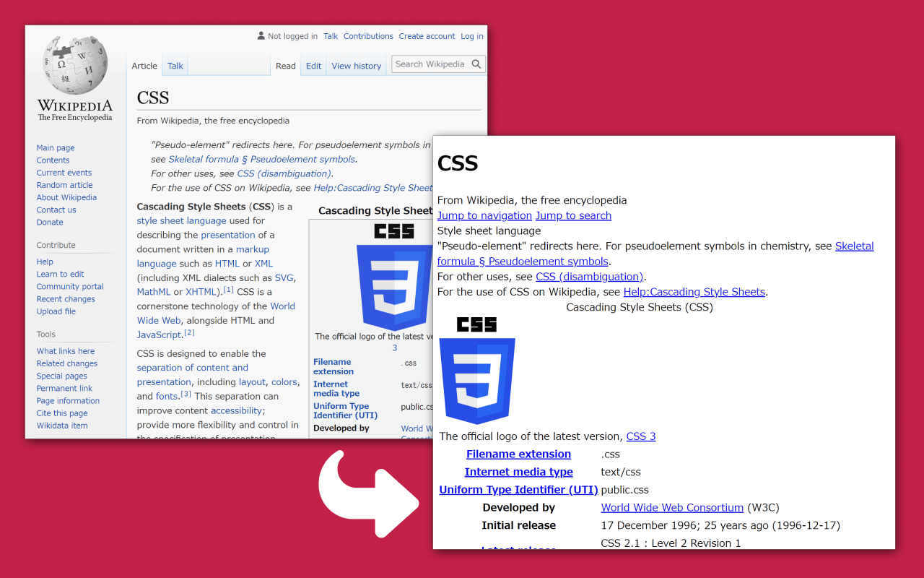The height and width of the screenshot is (578, 924).
Task: Select the Article tab
Action: coord(144,65)
